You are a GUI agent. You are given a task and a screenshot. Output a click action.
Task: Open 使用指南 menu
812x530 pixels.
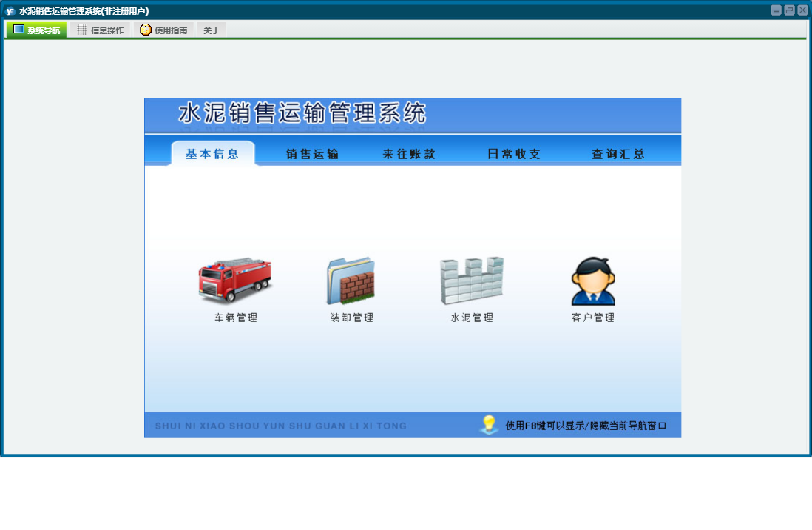[163, 30]
